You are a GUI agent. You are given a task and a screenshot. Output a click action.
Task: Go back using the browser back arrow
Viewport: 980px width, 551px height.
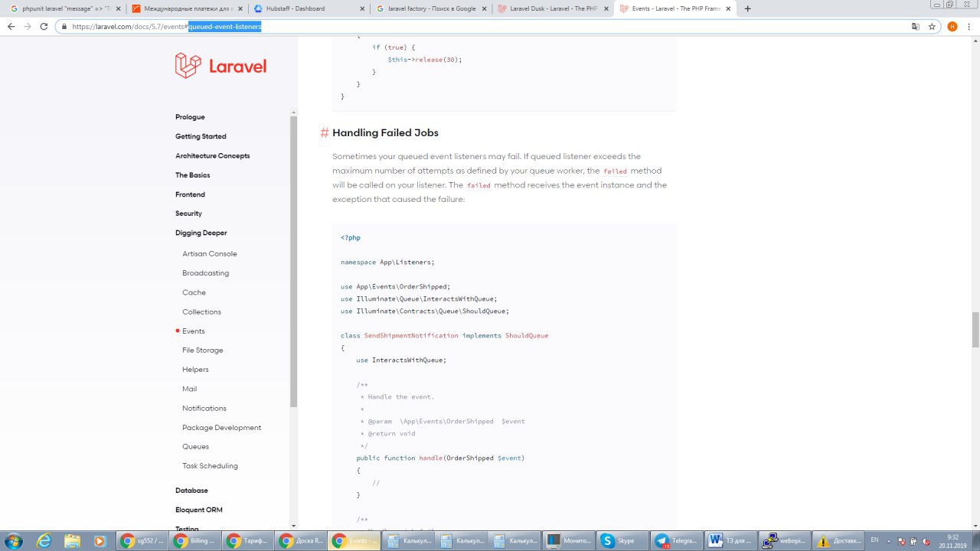pos(11,26)
